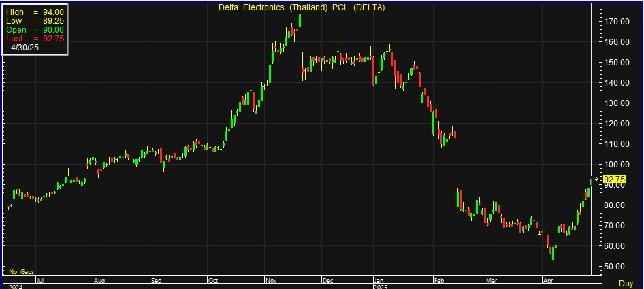This screenshot has height=289, width=644.
Task: Click the Dec label on time axis
Action: (x=328, y=281)
